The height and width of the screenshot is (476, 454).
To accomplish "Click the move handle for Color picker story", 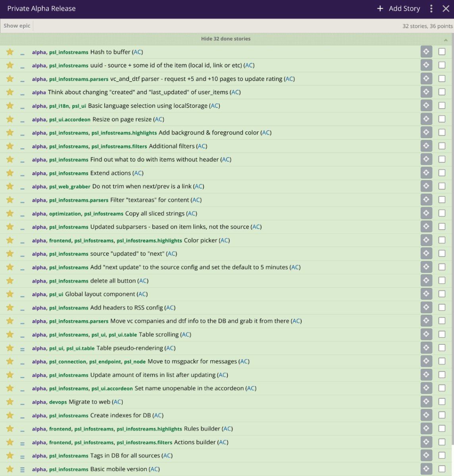I will pos(426,240).
